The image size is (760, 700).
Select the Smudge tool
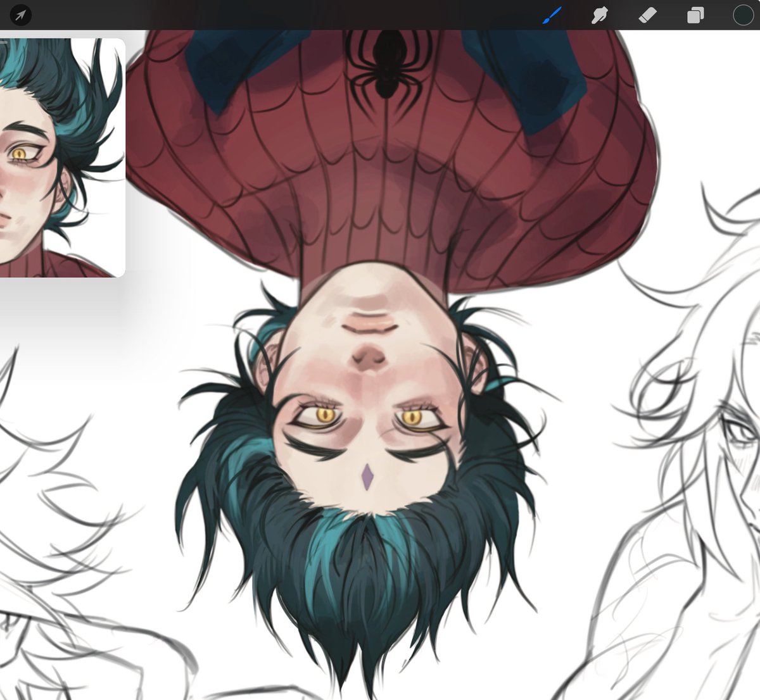[x=599, y=15]
